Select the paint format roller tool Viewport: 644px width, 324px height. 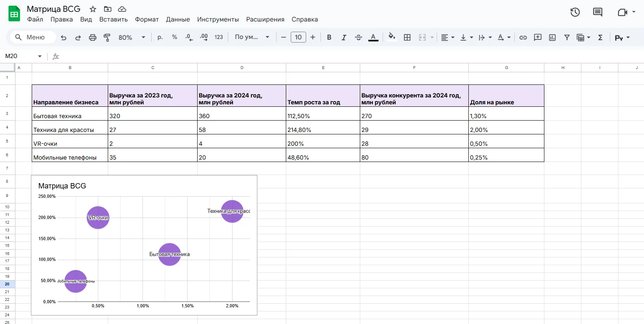(x=107, y=37)
